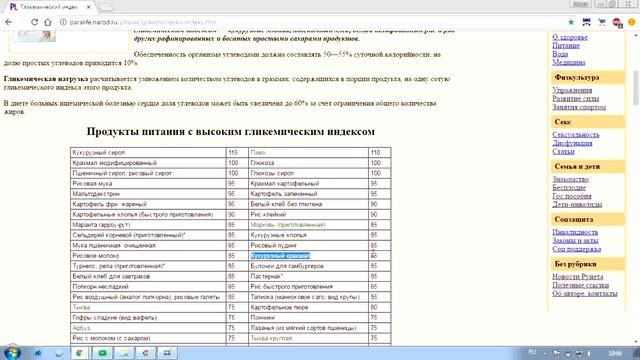This screenshot has height=360, width=640.
Task: Select the "Без рубрики" sidebar section header
Action: [x=587, y=264]
